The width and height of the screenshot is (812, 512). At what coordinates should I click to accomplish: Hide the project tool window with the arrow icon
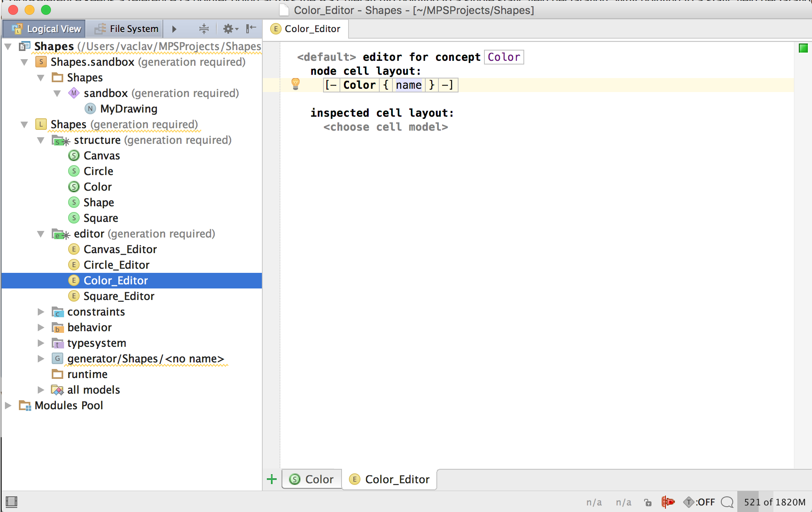pos(251,29)
